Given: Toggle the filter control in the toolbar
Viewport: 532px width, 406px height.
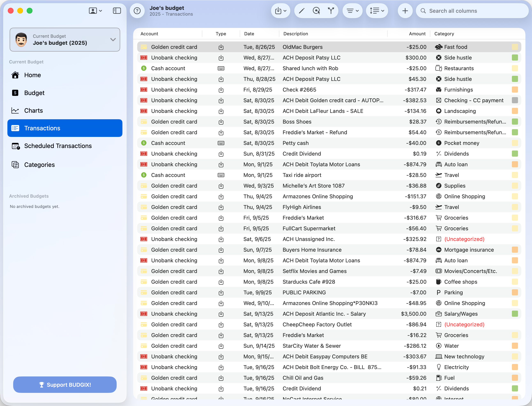Looking at the screenshot, I should pos(352,11).
